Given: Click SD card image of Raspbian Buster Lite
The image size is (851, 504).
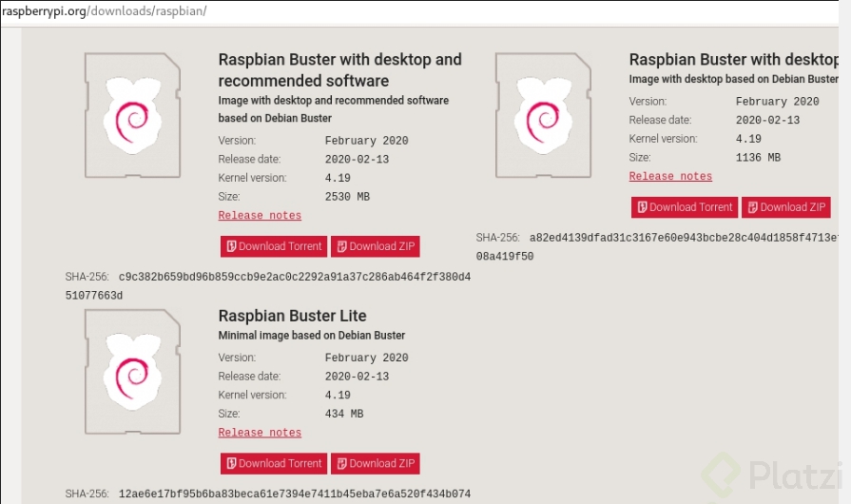Looking at the screenshot, I should (132, 372).
